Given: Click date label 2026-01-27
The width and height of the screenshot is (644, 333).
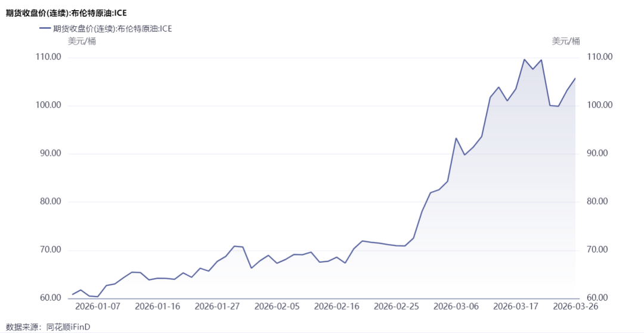Looking at the screenshot, I should point(217,307).
